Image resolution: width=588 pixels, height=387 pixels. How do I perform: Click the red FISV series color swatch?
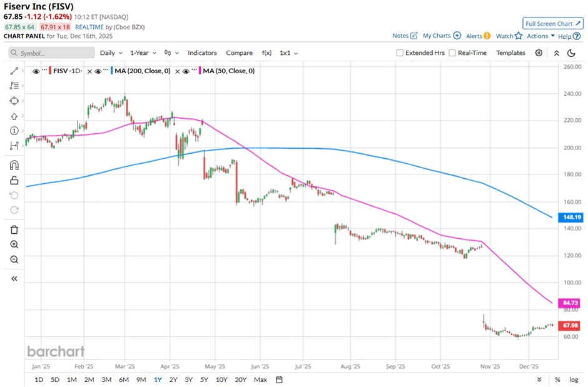[x=50, y=71]
